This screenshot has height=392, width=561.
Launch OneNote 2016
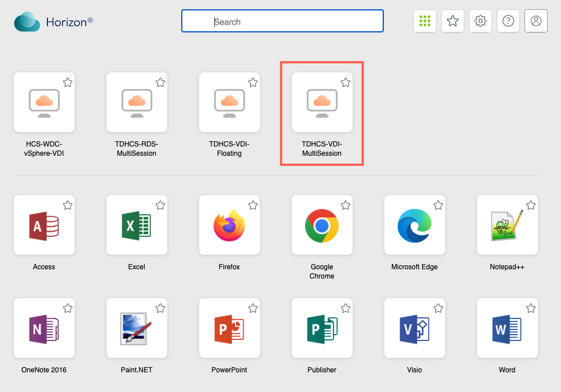click(x=44, y=328)
